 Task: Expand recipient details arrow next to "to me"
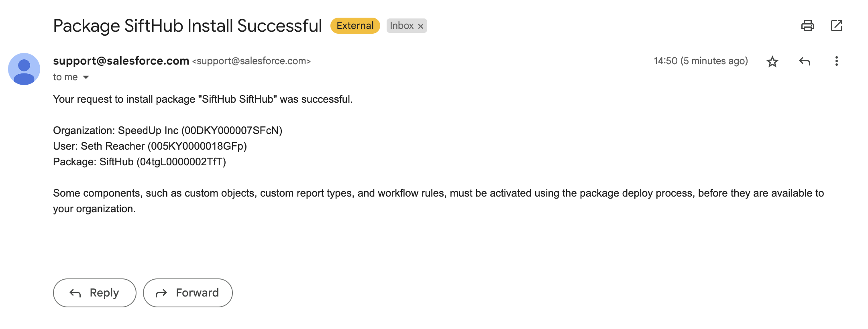click(x=86, y=77)
